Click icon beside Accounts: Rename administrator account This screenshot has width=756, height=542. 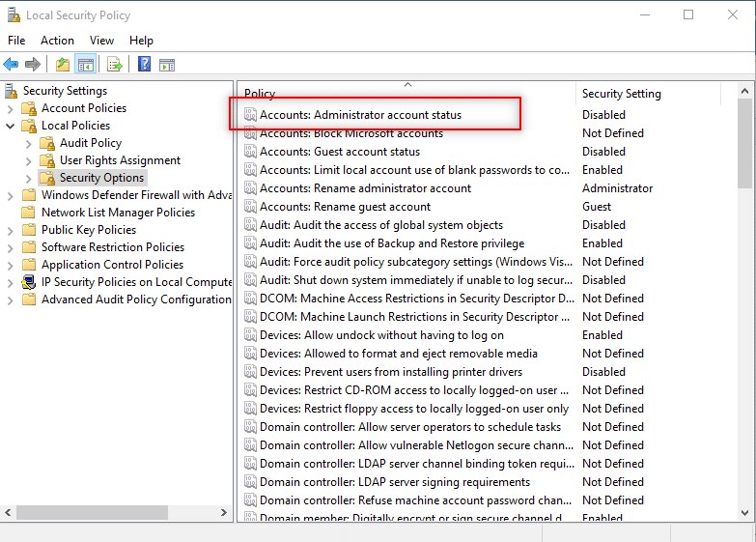point(250,188)
